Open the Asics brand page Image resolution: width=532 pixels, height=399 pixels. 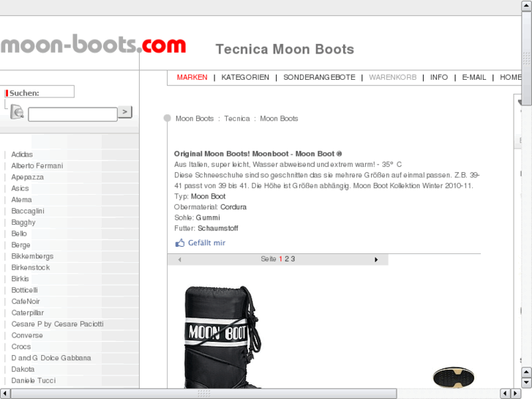(x=20, y=188)
